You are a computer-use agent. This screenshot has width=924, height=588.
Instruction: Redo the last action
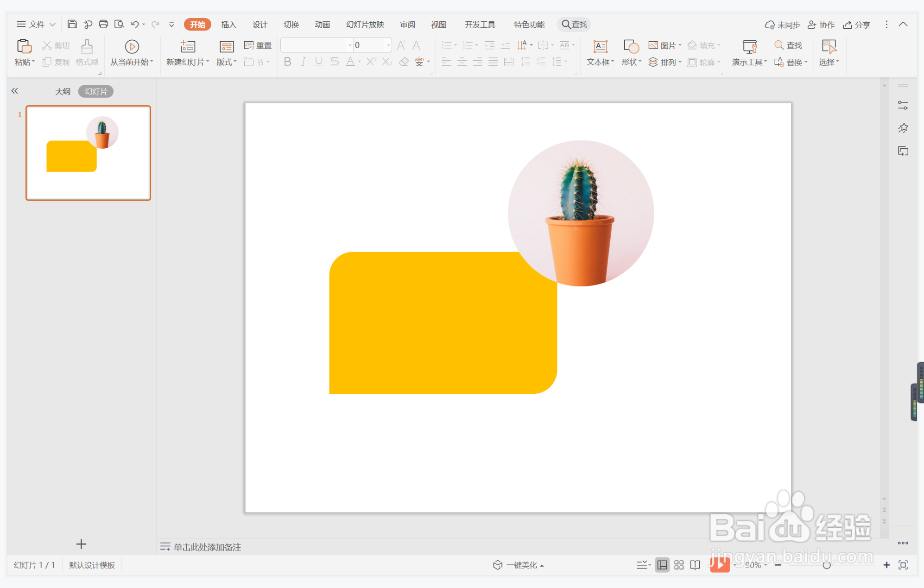[155, 24]
